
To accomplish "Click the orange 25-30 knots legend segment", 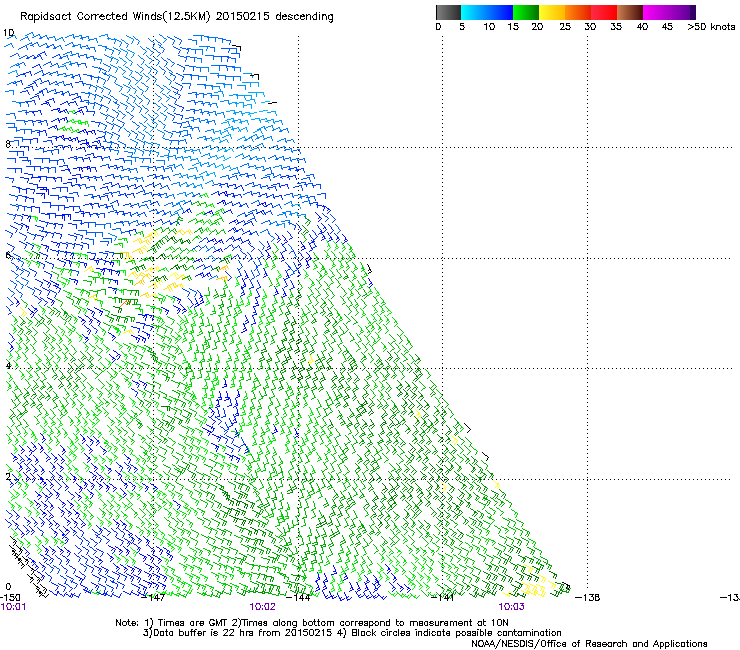I will click(x=578, y=12).
